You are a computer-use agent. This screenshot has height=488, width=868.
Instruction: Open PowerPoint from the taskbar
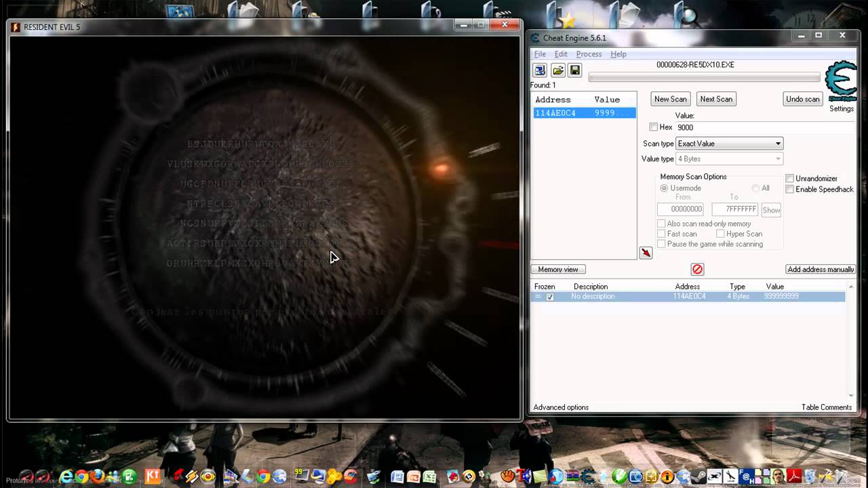pyautogui.click(x=413, y=476)
